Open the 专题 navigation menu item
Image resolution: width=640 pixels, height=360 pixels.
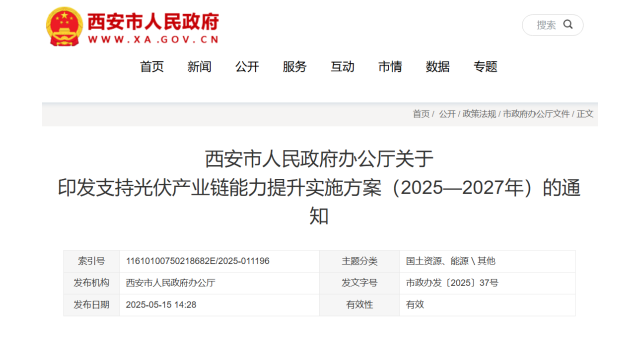485,67
